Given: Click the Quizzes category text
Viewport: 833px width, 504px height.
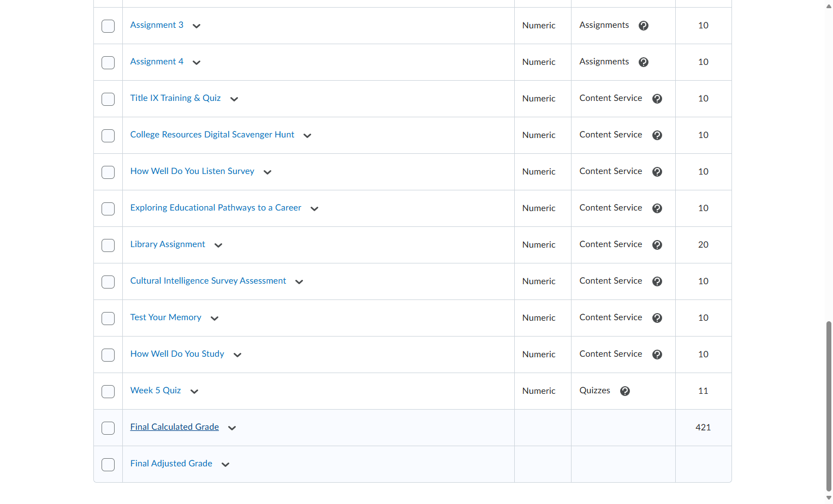Looking at the screenshot, I should click(x=594, y=391).
